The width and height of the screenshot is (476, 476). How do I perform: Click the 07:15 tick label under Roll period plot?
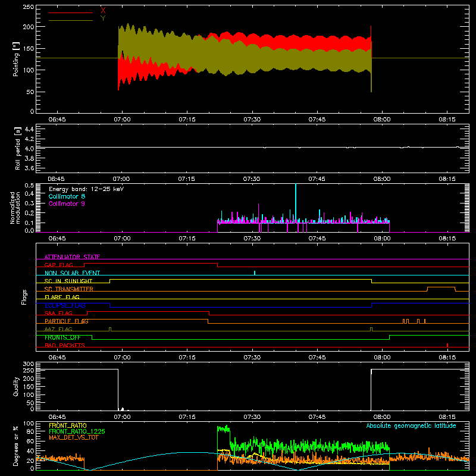(186, 179)
